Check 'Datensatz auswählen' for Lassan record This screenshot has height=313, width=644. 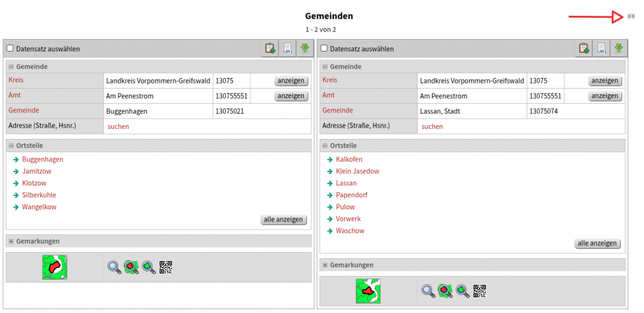324,48
